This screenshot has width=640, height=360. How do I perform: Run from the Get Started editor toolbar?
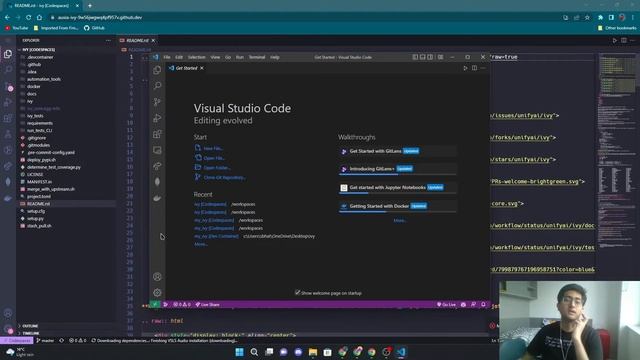(x=465, y=68)
